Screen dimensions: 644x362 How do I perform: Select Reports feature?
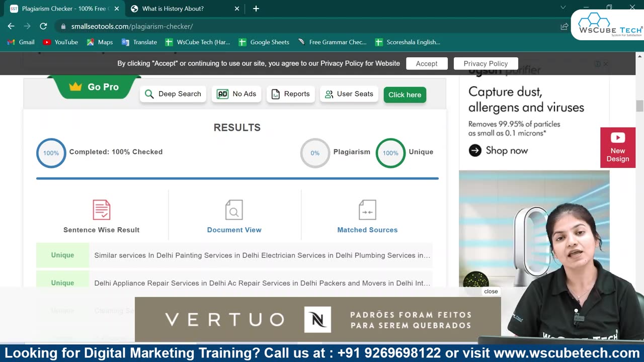tap(291, 94)
